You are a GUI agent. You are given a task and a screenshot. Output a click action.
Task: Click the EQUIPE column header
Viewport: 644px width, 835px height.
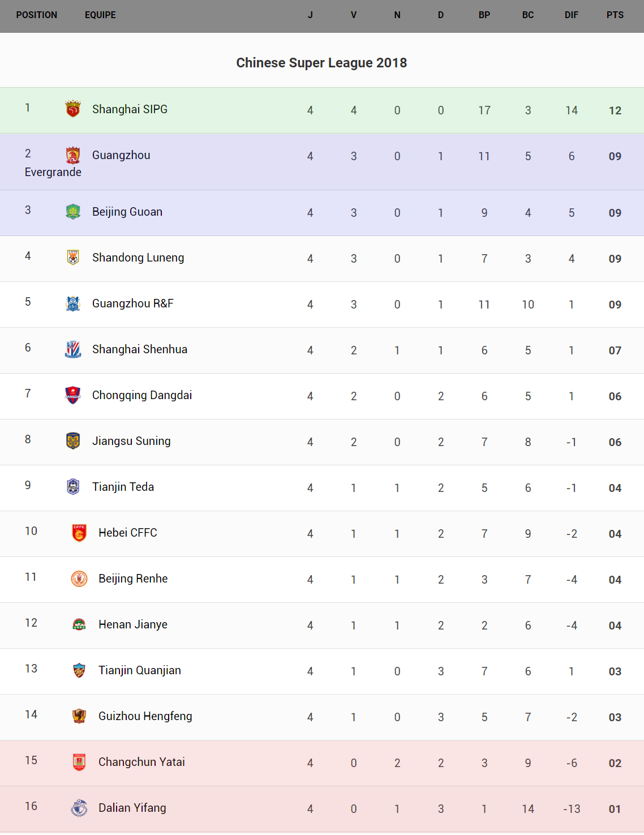point(100,15)
